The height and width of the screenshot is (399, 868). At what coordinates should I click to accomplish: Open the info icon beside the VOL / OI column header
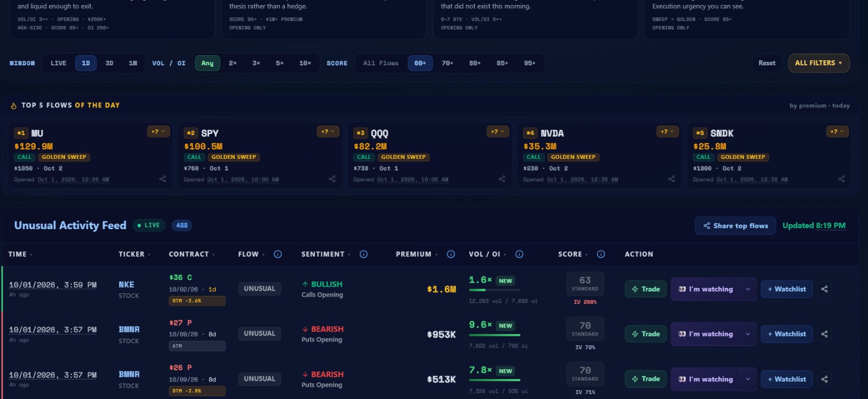click(x=519, y=254)
